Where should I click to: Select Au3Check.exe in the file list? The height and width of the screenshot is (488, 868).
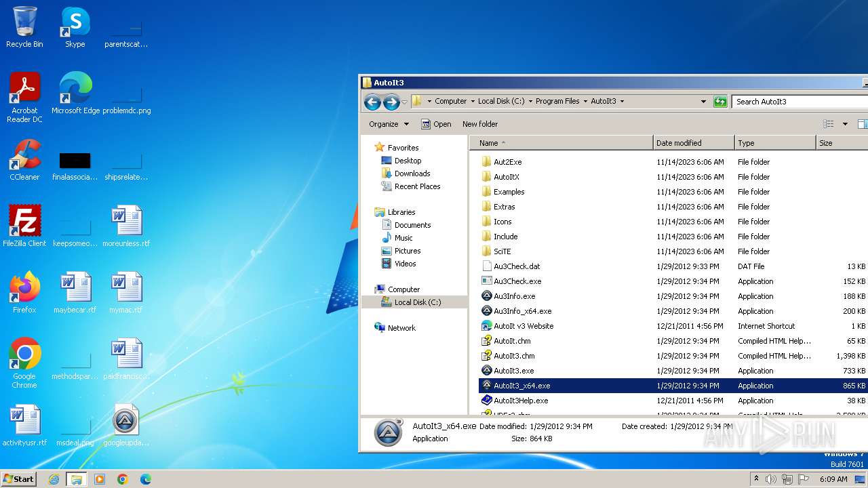click(x=517, y=281)
